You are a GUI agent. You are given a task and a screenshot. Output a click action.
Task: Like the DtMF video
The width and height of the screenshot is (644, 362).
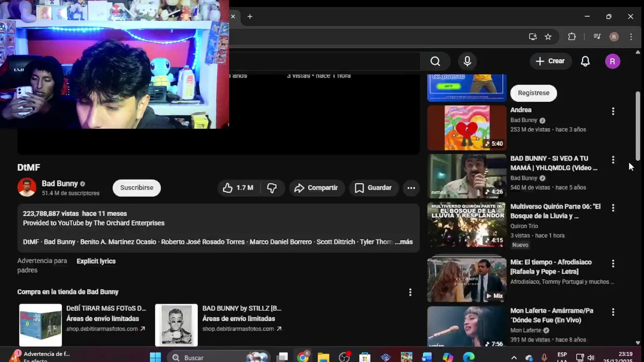238,188
